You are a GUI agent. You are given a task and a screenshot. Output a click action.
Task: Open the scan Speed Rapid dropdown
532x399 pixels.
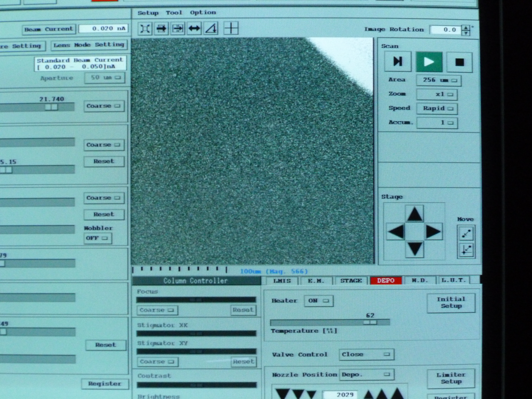437,109
